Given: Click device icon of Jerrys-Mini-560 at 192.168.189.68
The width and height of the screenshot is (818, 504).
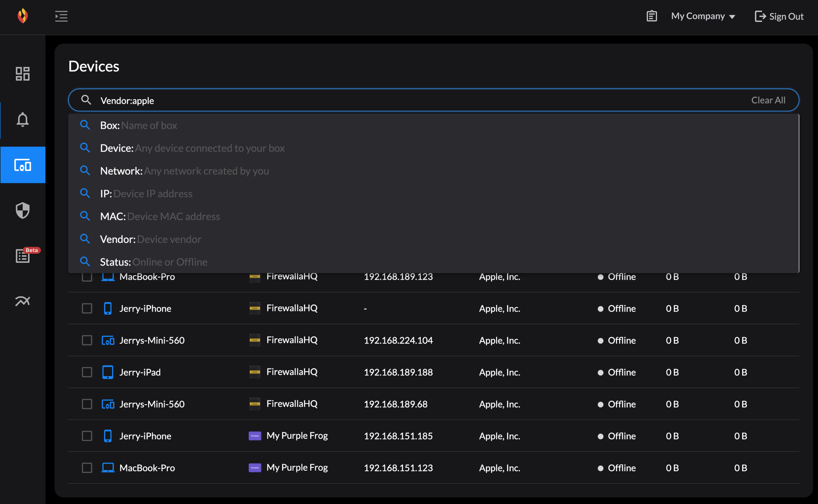Looking at the screenshot, I should (x=108, y=404).
